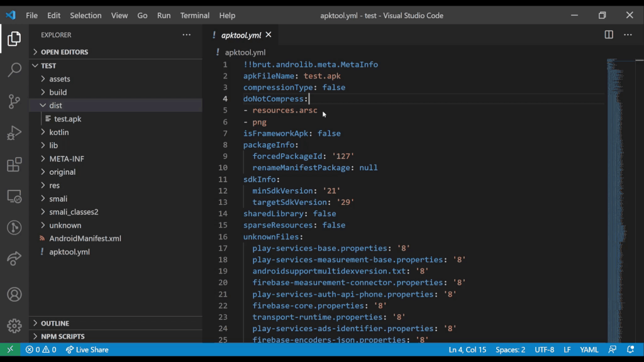This screenshot has width=644, height=362.
Task: Expand the NPM SCRIPTS section
Action: tap(62, 336)
